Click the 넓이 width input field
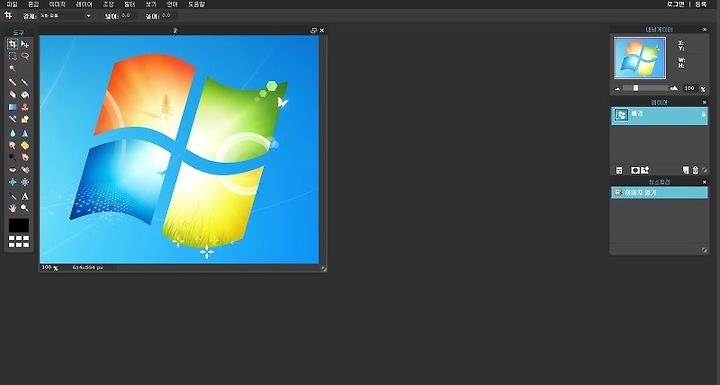 [x=129, y=16]
